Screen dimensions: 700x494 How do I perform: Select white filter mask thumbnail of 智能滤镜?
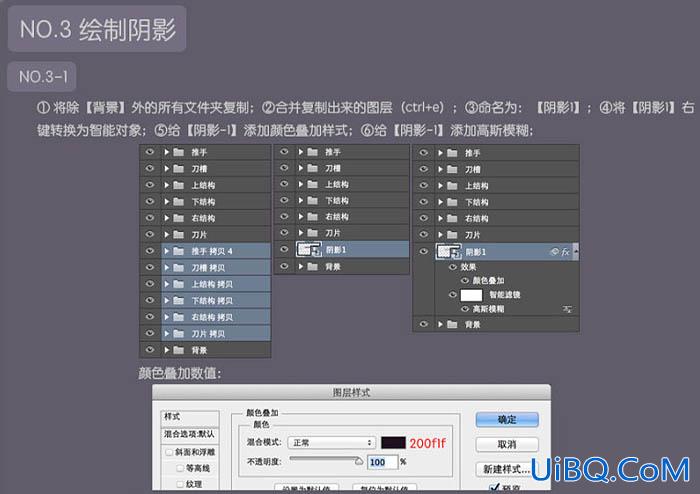[x=471, y=295]
